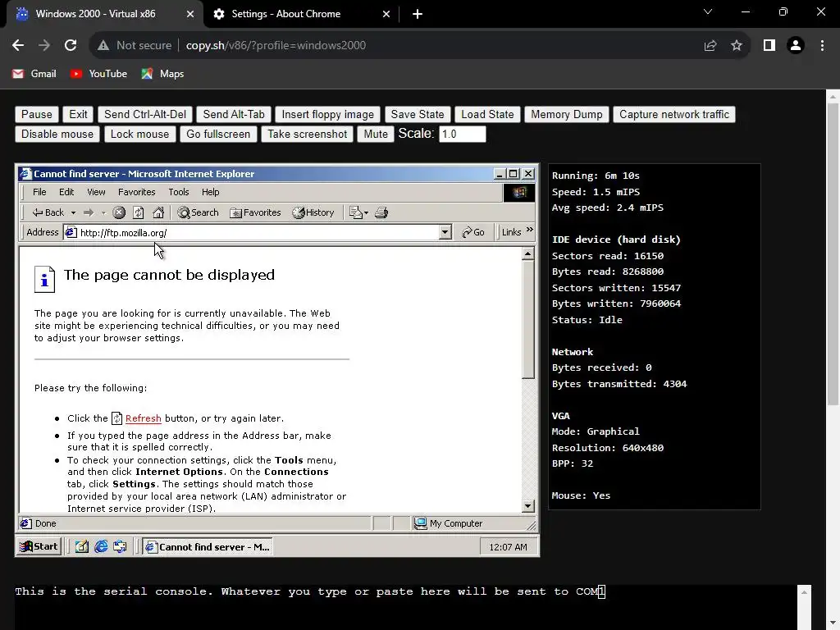Click the Refresh link in error page
This screenshot has height=630, width=840.
pyautogui.click(x=143, y=418)
